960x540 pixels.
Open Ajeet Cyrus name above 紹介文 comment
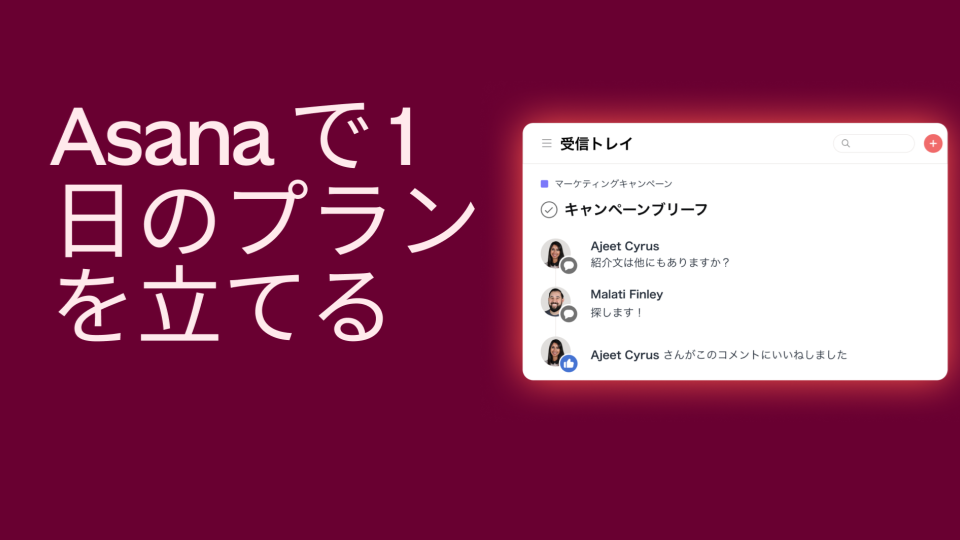point(624,246)
